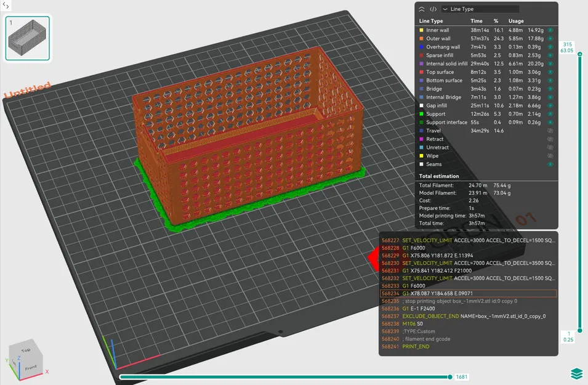The height and width of the screenshot is (385, 588).
Task: Open the G-code viewer panel
Action: 433,9
